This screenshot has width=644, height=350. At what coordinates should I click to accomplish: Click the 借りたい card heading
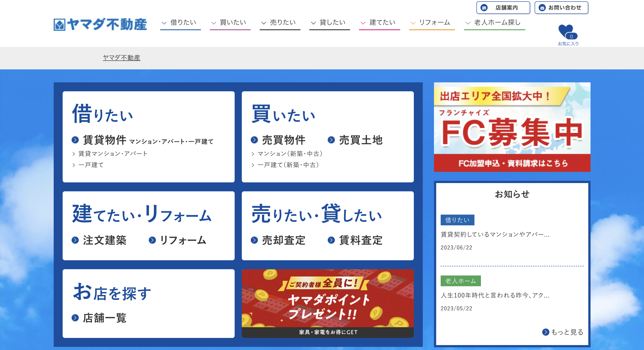[102, 114]
